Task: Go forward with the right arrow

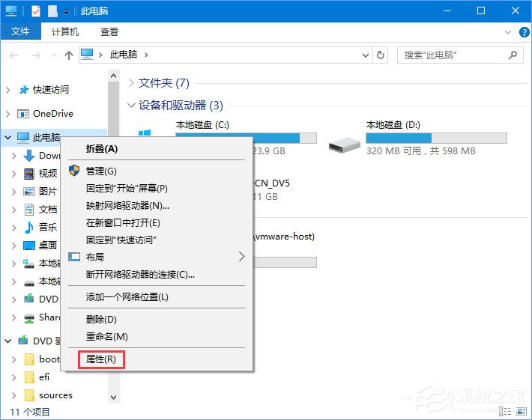Action: point(36,55)
